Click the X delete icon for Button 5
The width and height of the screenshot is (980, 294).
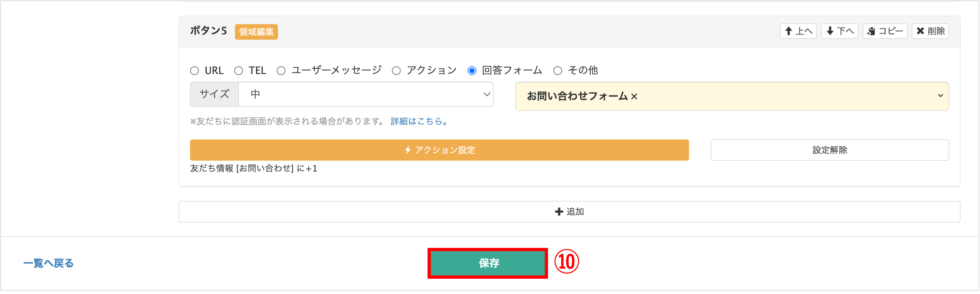[920, 31]
